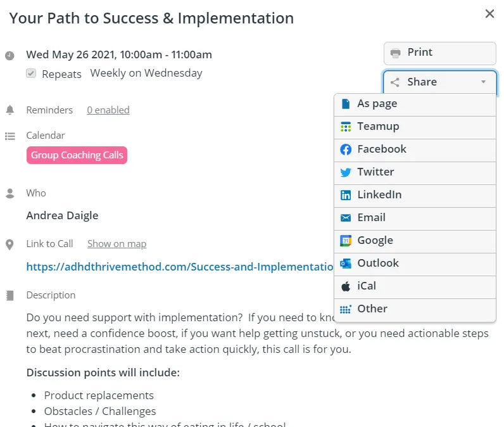Click the LinkedIn icon in share list
504x427 pixels.
coord(346,195)
